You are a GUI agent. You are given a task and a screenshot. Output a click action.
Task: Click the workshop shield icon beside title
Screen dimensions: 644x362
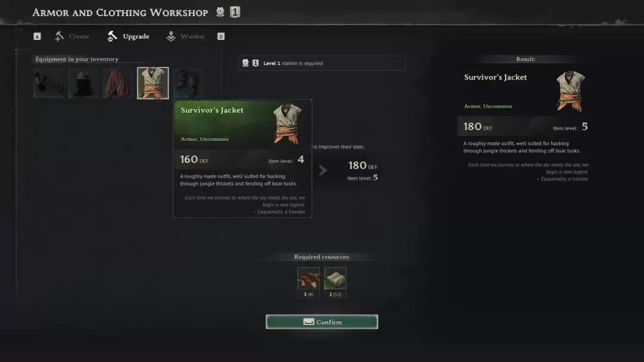[x=220, y=12]
